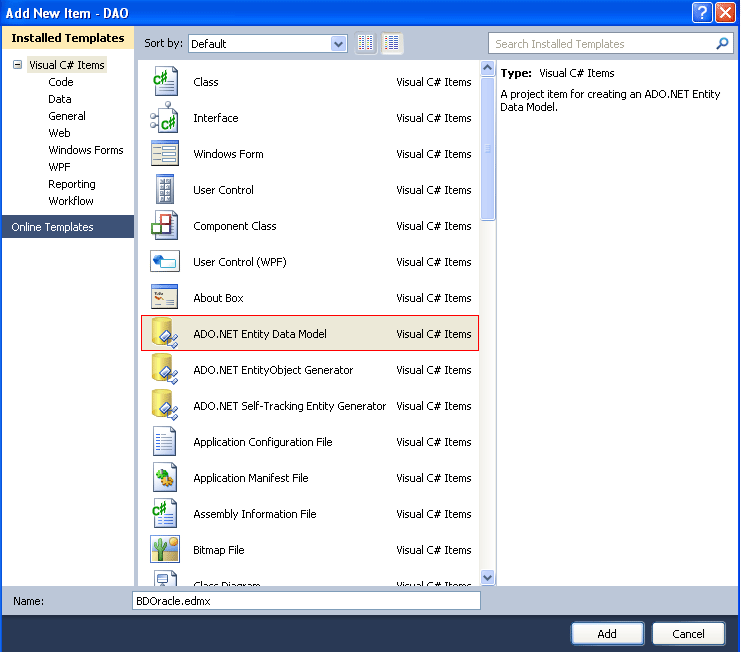Click the 'User Control (WPF)' template name
This screenshot has width=741, height=652.
click(x=240, y=262)
